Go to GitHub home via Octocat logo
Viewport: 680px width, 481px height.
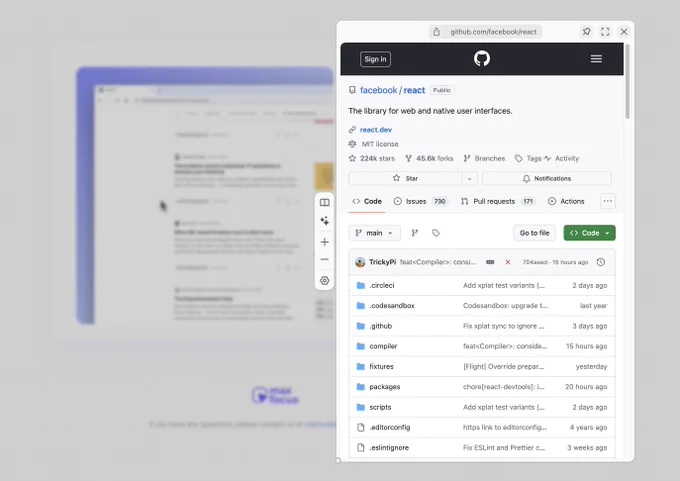point(482,59)
